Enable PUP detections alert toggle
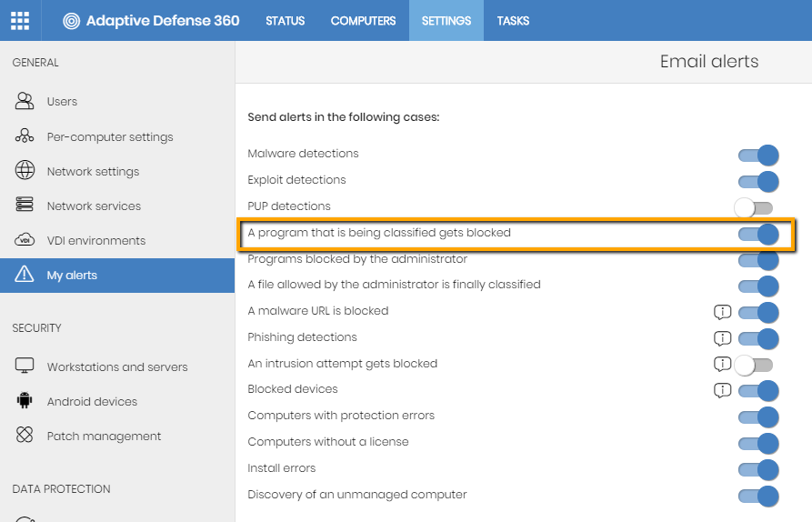Viewport: 812px width, 522px height. coord(754,208)
